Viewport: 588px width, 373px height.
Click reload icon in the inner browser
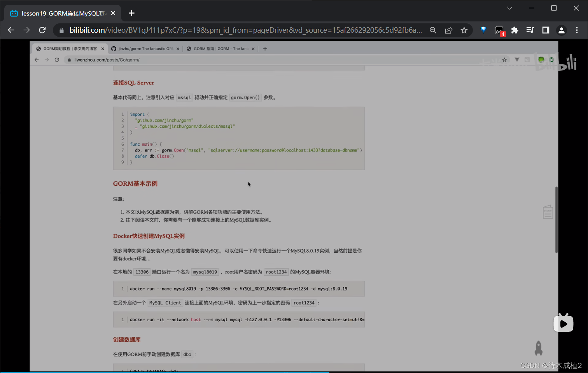pyautogui.click(x=57, y=60)
